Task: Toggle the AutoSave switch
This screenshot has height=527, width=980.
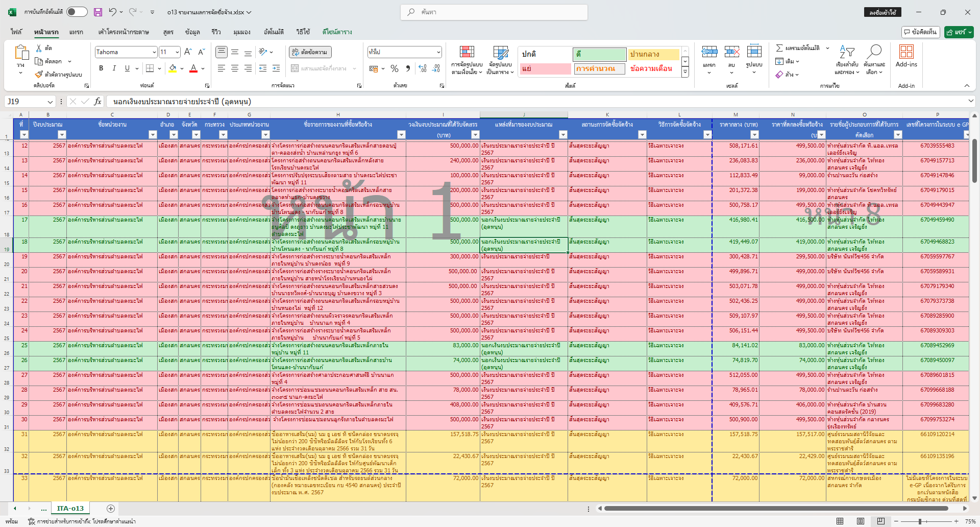Action: pos(77,12)
